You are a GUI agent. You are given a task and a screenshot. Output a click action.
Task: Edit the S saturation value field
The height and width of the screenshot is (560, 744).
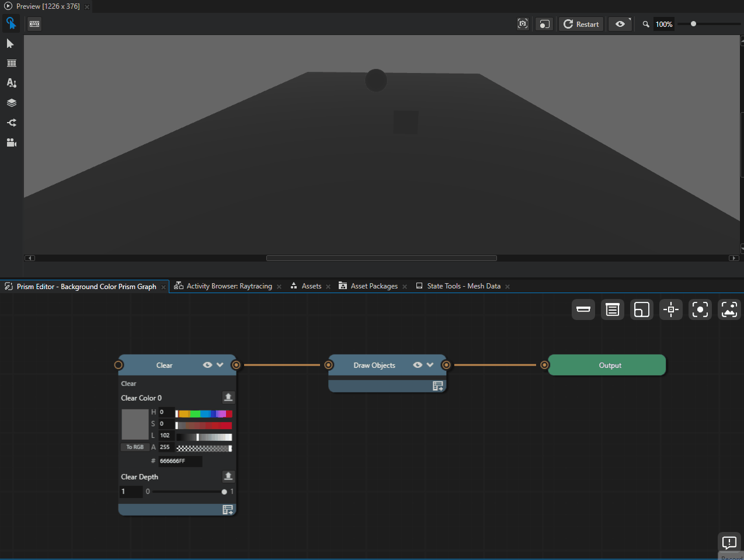click(x=166, y=424)
